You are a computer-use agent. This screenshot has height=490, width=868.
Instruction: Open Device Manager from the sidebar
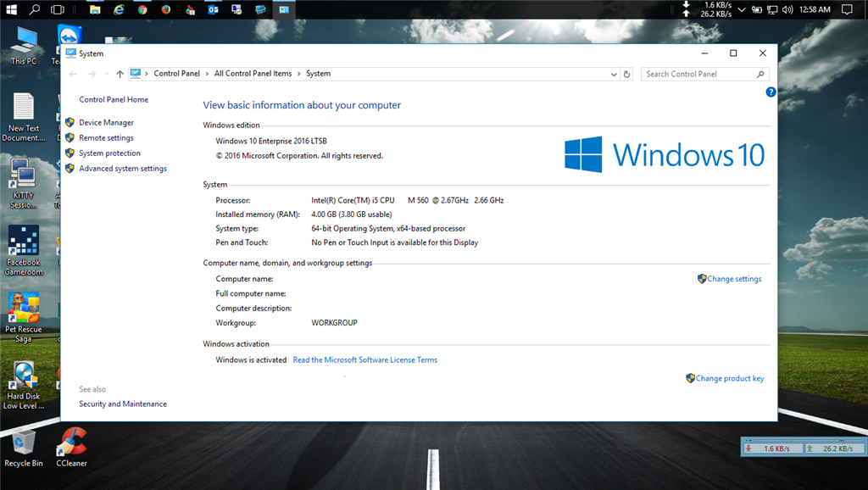coord(106,123)
